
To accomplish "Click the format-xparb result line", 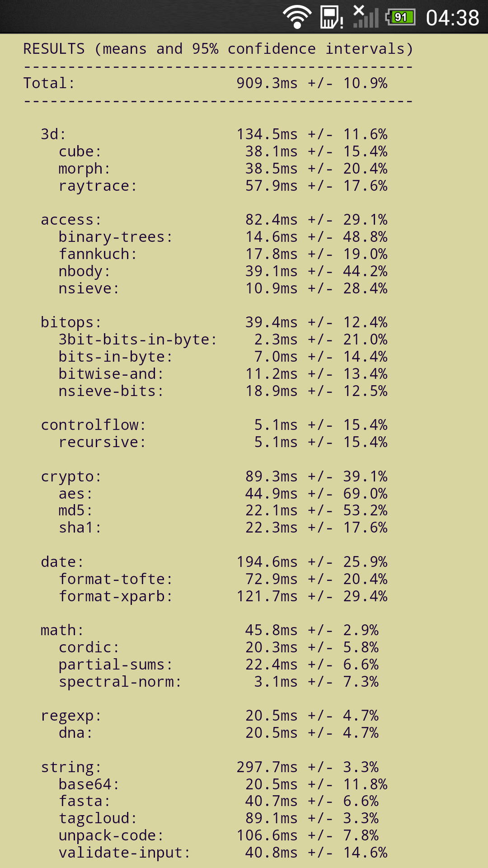I will click(223, 596).
